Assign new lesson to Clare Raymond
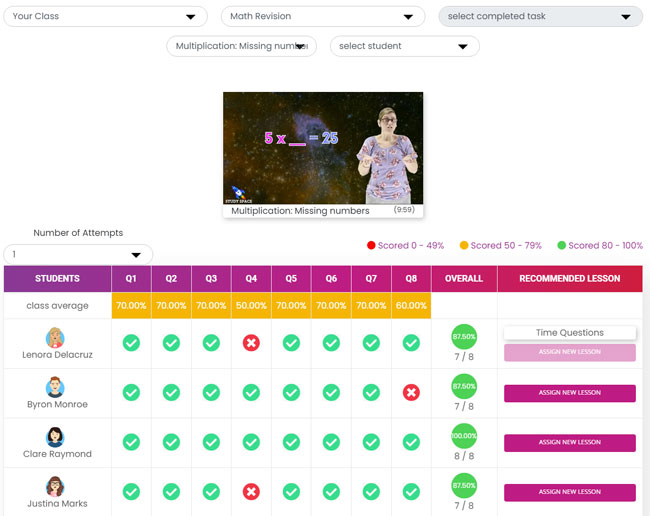Screen dimensions: 650x516 coord(569,442)
